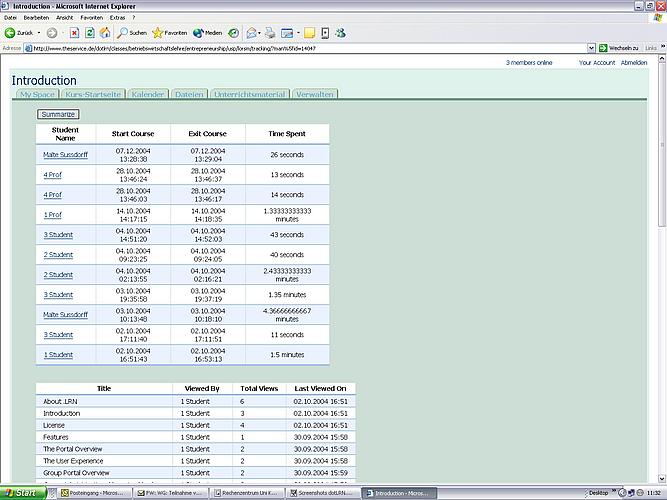Click the 'Last Viewed On' column header
667x500 pixels.
(x=320, y=389)
